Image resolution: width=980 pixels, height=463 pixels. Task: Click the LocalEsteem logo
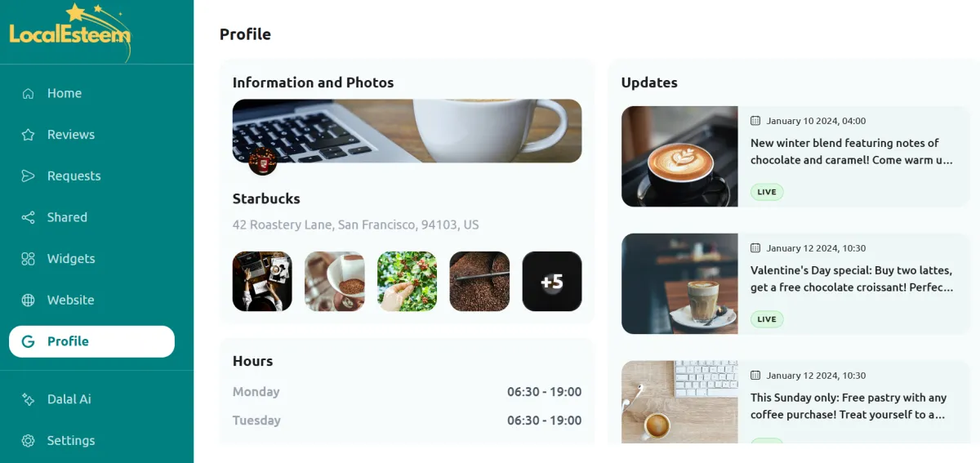(x=70, y=31)
